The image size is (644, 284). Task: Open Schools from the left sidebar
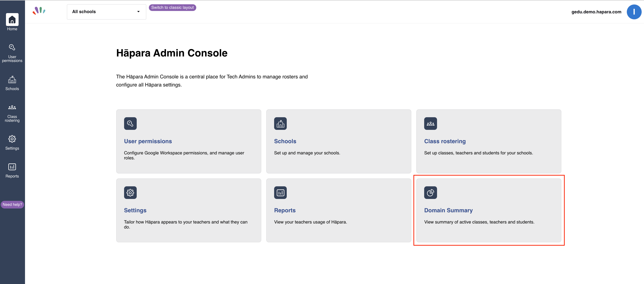12,83
